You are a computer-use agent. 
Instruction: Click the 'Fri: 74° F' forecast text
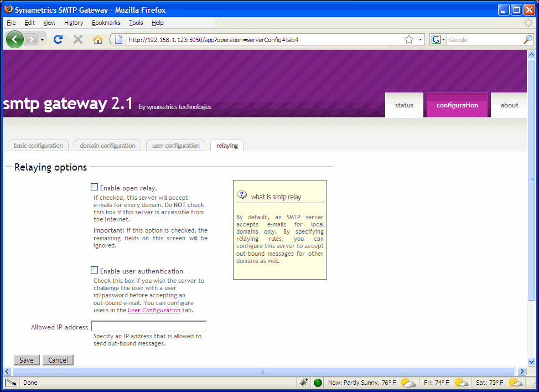tap(436, 383)
